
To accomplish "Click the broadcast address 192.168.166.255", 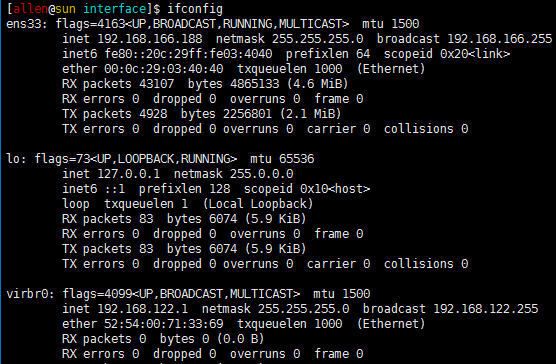I will coord(499,39).
